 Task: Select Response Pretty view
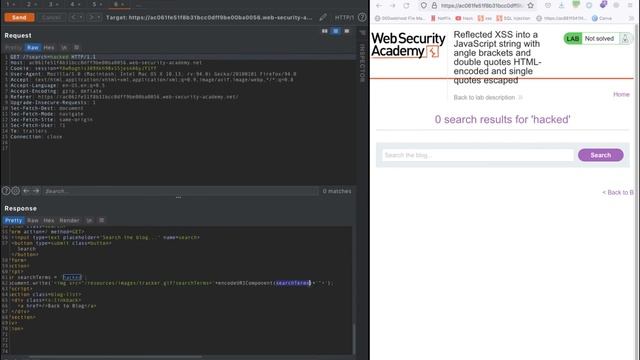tap(13, 220)
